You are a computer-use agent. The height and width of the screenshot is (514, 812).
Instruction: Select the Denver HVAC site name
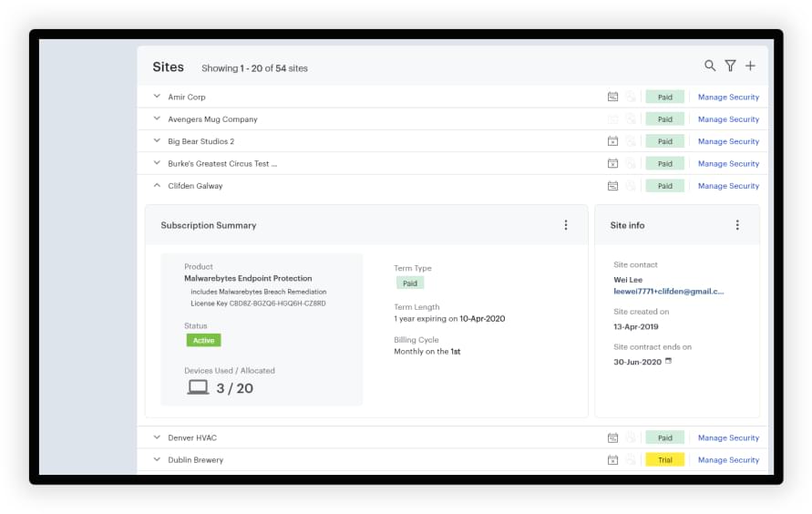pyautogui.click(x=192, y=438)
